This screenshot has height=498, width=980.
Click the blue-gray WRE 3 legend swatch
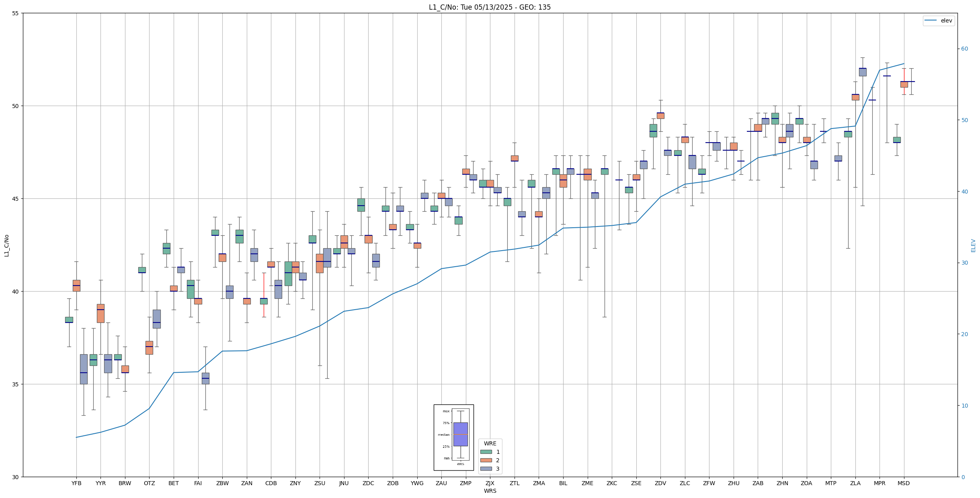[486, 469]
